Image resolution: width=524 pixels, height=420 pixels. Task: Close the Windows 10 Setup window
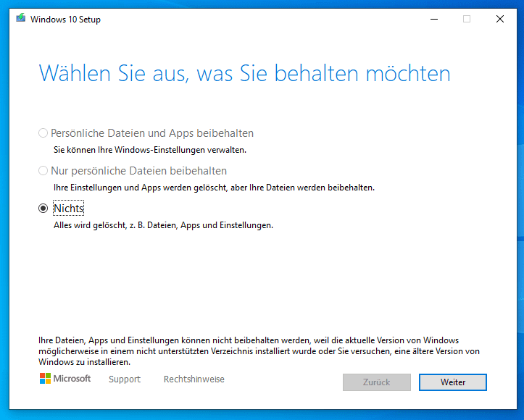point(500,19)
